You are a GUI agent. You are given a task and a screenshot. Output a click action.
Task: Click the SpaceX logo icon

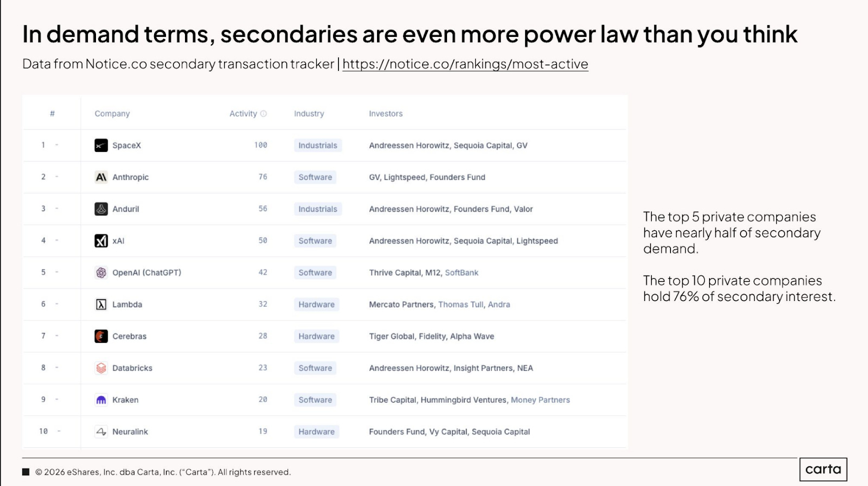click(101, 145)
